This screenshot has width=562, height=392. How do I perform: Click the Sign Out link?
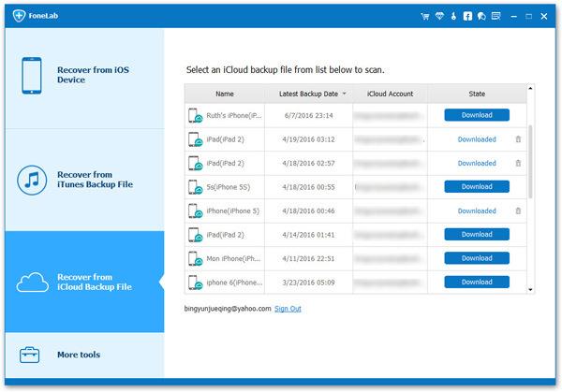[288, 309]
